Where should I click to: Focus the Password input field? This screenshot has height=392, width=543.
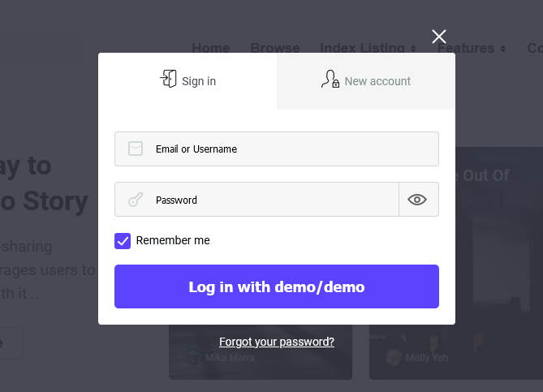[x=256, y=200]
